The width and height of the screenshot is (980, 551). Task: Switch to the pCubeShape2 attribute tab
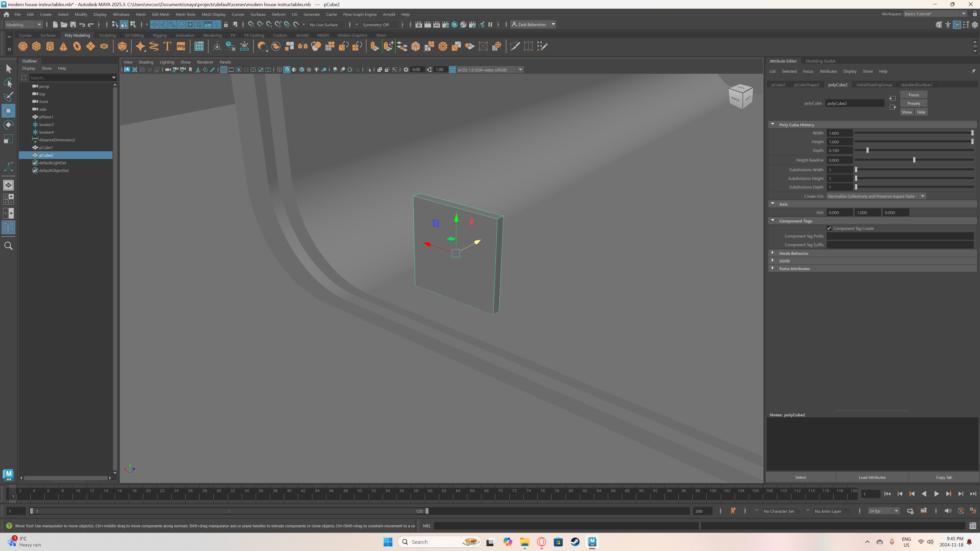point(806,85)
